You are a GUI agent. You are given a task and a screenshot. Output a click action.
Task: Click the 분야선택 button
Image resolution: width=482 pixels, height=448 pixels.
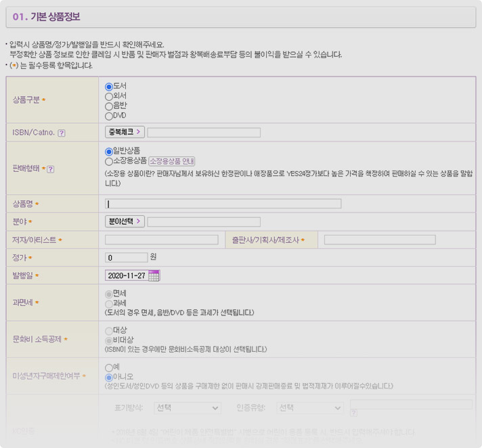tap(125, 221)
